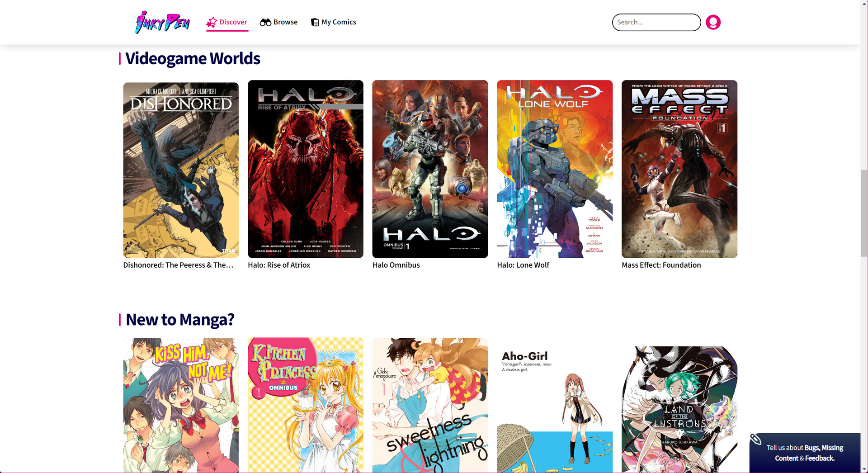Click the Discover star icon

point(212,22)
